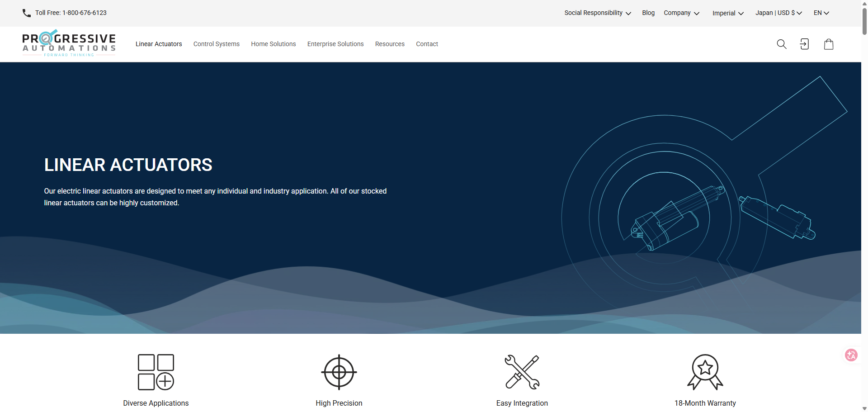
Task: Click the High Precision crosshair icon
Action: click(339, 372)
